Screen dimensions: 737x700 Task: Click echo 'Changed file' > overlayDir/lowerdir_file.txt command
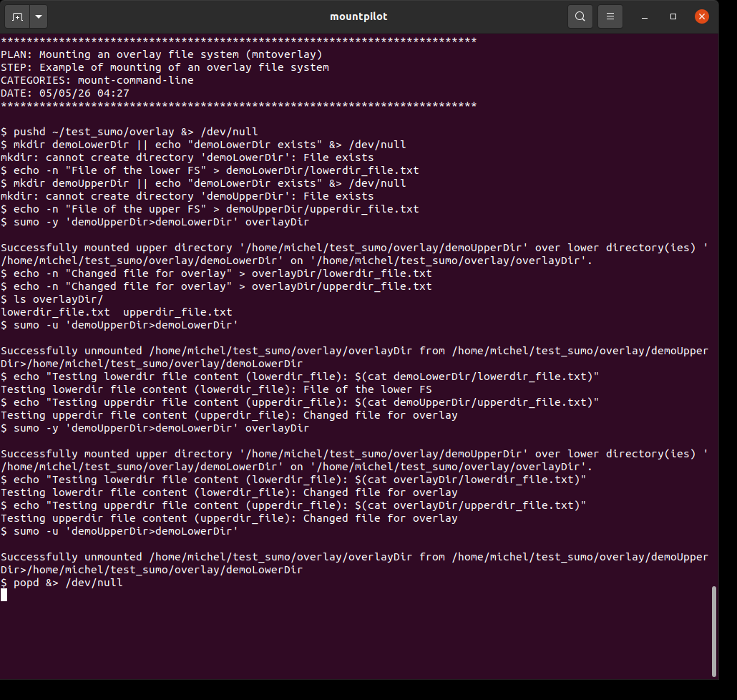pyautogui.click(x=216, y=273)
